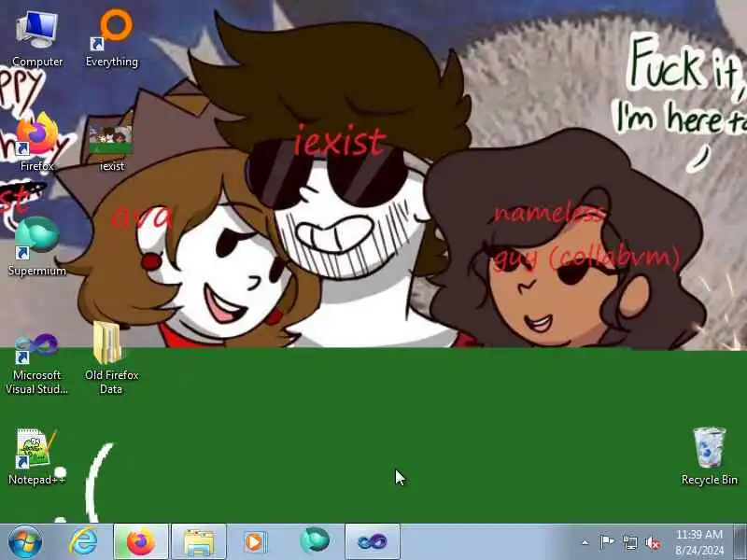
Task: Select the Recycle Bin icon
Action: pyautogui.click(x=710, y=456)
